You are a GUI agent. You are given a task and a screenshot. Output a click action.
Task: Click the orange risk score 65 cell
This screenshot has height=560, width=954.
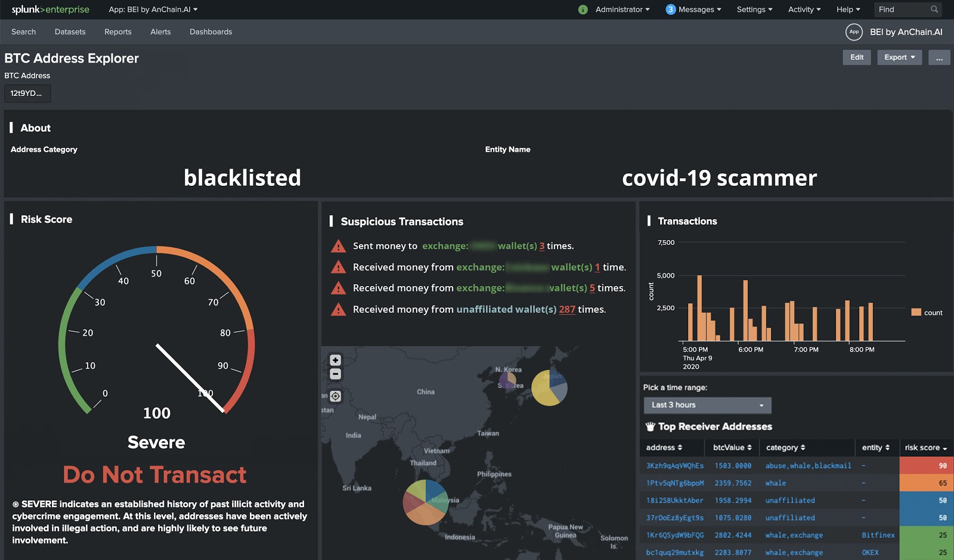pyautogui.click(x=926, y=483)
